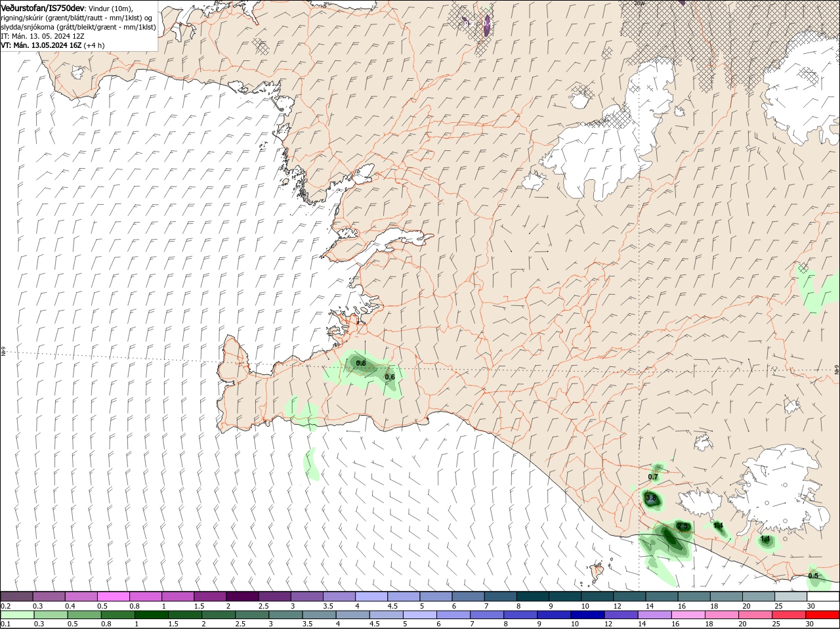Click the '0.6' rainfall value on the map
840x629 pixels.
pos(390,377)
